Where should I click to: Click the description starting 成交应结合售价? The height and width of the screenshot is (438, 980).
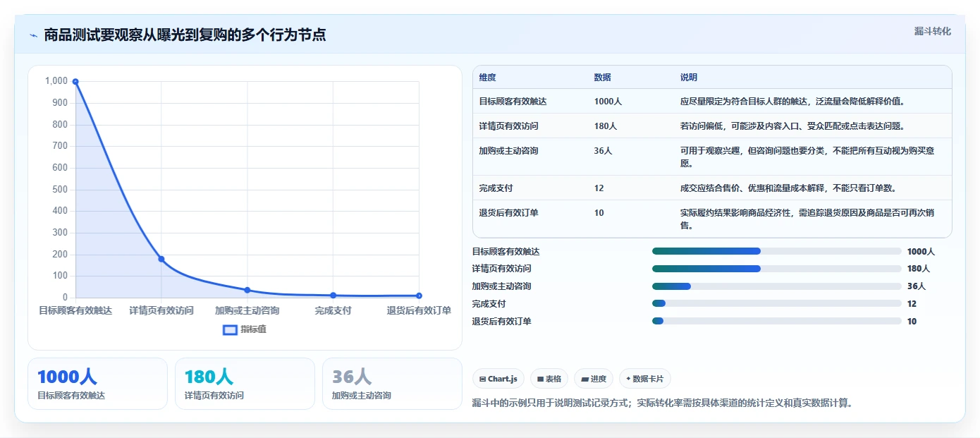(x=788, y=188)
